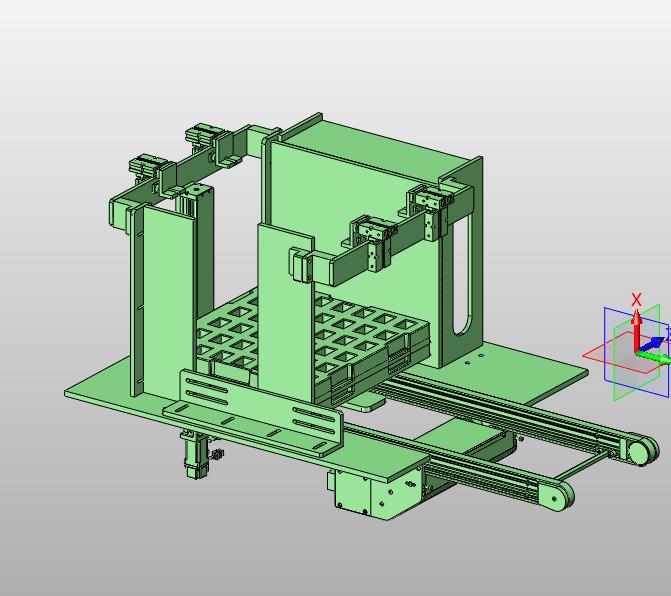Select the rear gripper on the right arm

429,210
